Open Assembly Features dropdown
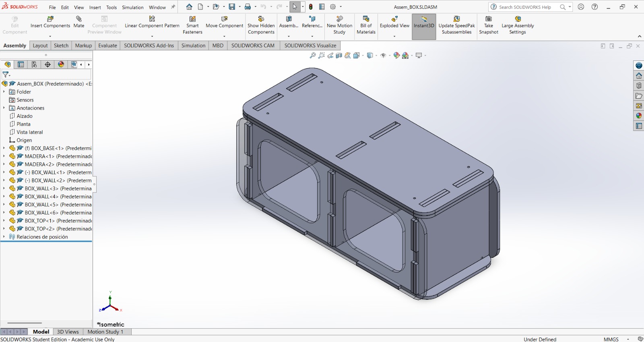The height and width of the screenshot is (342, 644). (289, 36)
